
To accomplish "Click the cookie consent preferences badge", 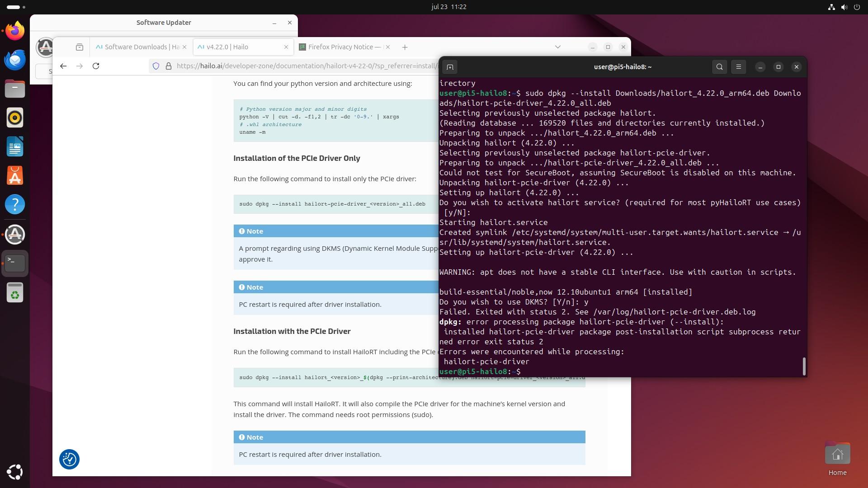I will click(69, 459).
